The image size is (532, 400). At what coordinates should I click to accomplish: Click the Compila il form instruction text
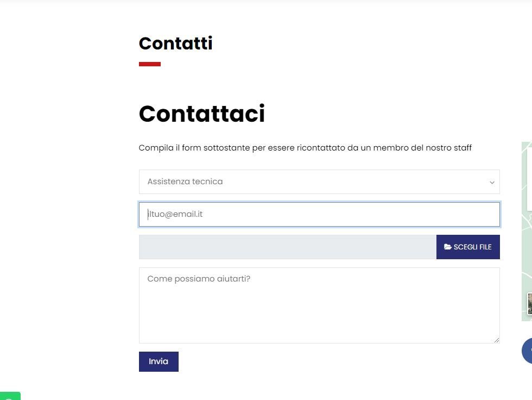(x=305, y=148)
